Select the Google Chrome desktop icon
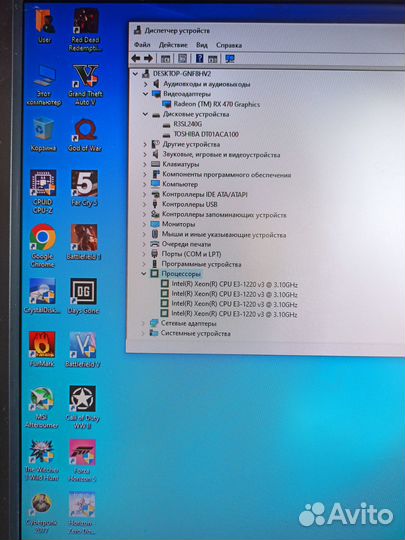 point(43,246)
